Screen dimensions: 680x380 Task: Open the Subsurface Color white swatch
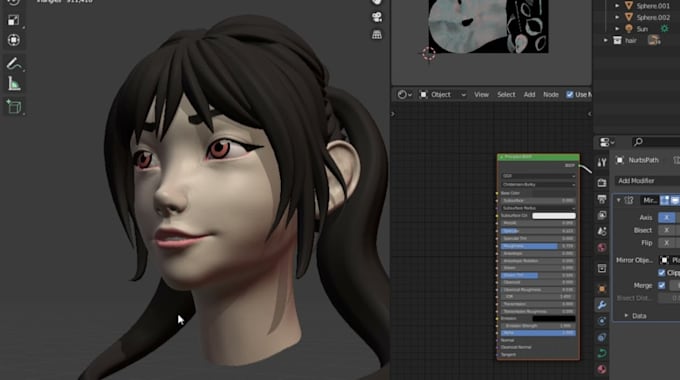[554, 216]
